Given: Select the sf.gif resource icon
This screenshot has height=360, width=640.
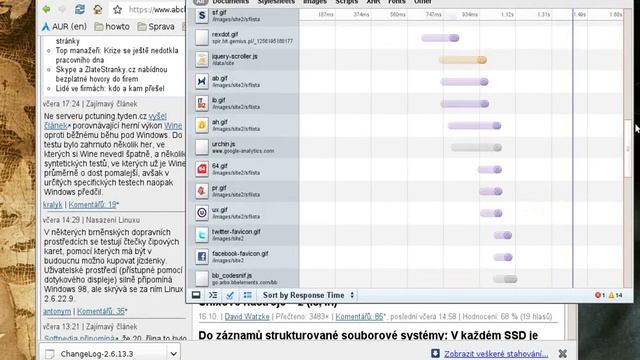Looking at the screenshot, I should coord(202,16).
